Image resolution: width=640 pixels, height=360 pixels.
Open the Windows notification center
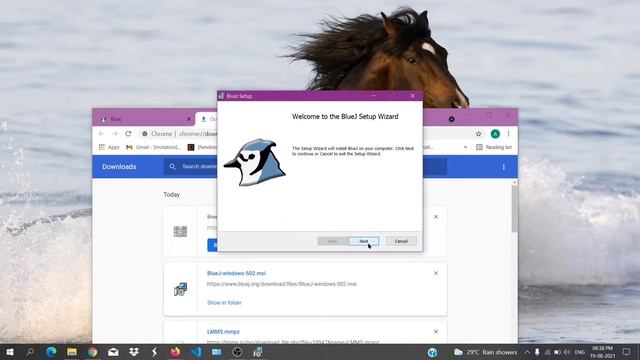pyautogui.click(x=626, y=352)
